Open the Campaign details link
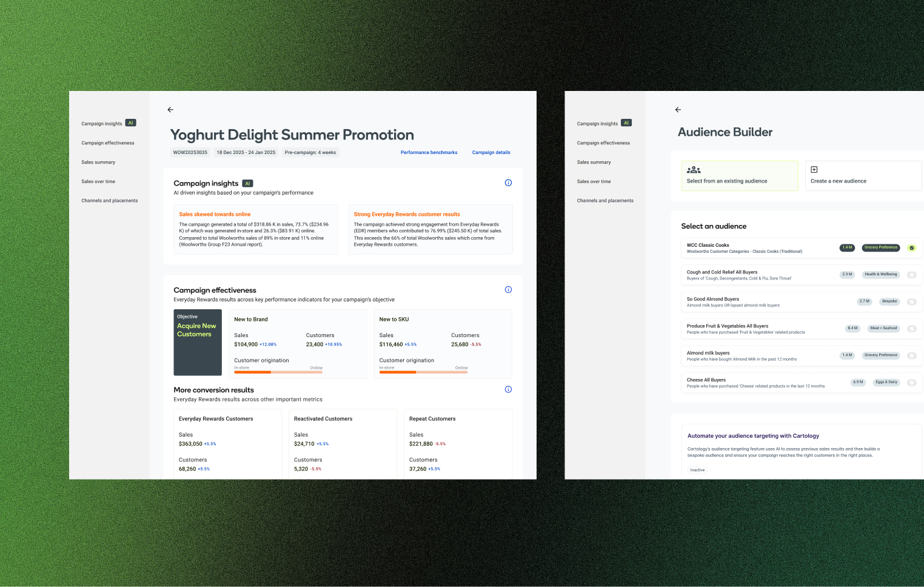924x587 pixels. [x=491, y=152]
